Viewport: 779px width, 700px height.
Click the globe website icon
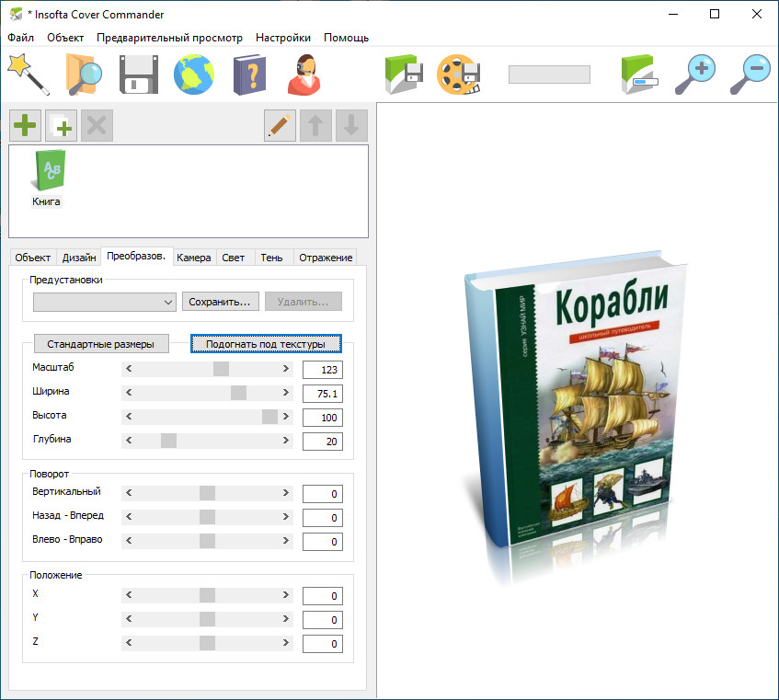[194, 74]
